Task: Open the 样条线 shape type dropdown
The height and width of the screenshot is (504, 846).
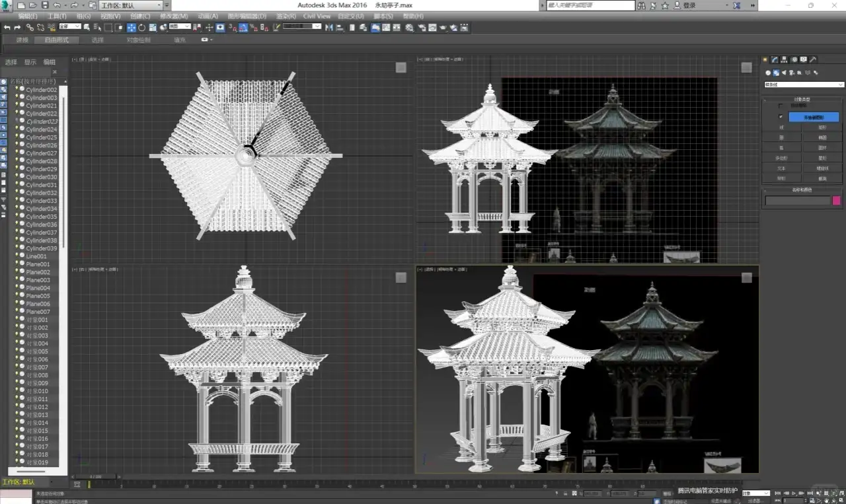Action: tap(804, 85)
